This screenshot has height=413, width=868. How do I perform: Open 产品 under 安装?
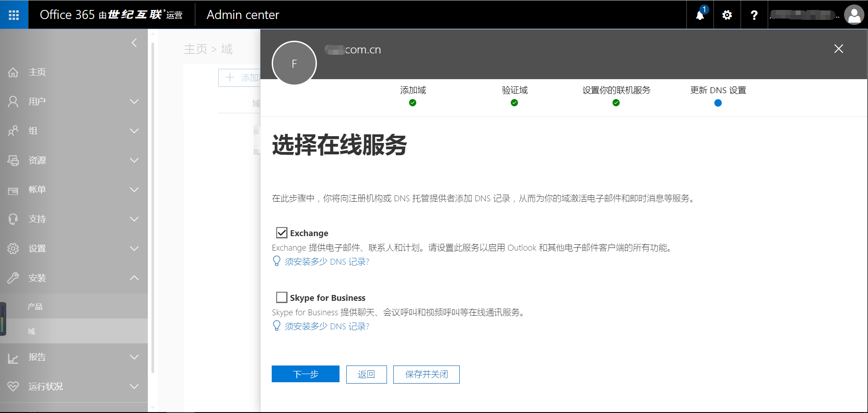[x=35, y=307]
